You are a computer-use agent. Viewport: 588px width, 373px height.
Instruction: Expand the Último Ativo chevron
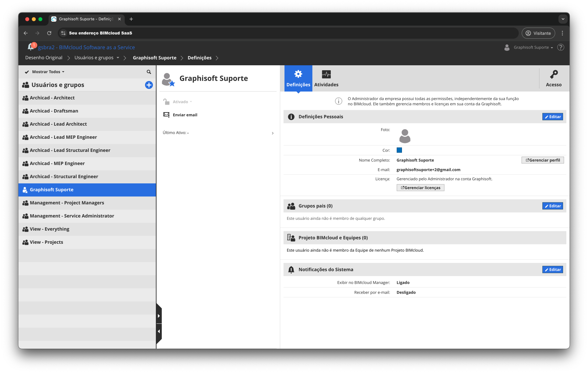(273, 133)
